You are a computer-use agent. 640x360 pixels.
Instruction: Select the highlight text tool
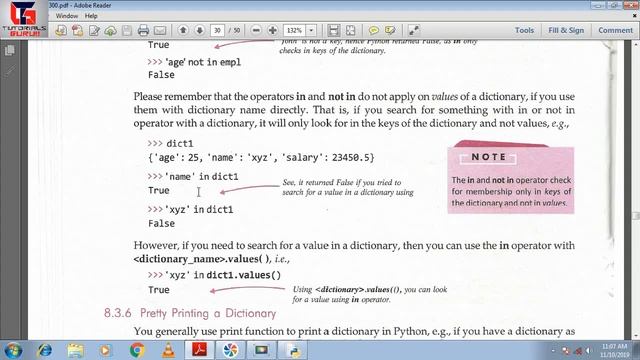click(390, 30)
